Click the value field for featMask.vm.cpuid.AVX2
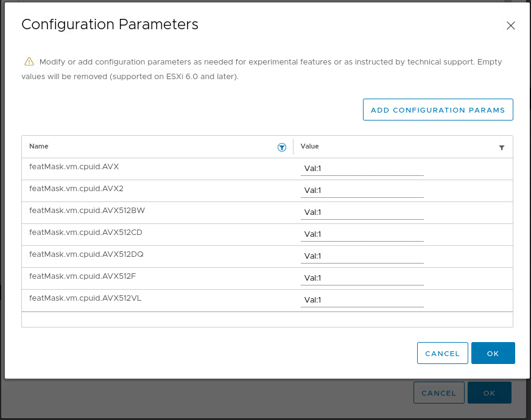This screenshot has height=420, width=531. [362, 191]
